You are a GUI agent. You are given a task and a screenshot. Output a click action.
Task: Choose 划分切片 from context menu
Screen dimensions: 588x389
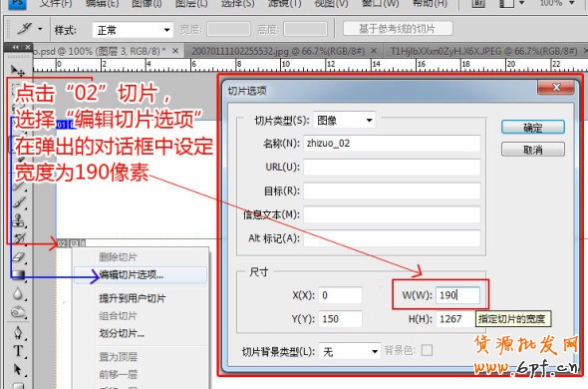(122, 333)
